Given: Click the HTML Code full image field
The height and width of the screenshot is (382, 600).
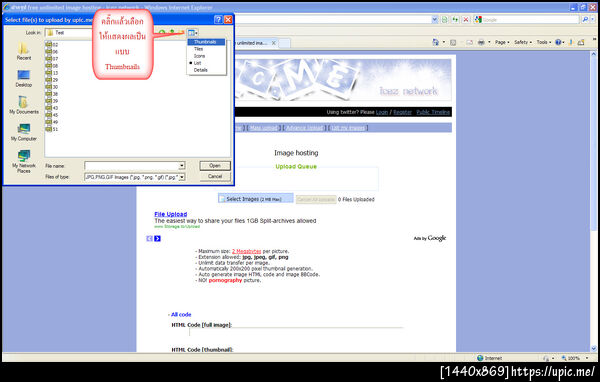Looking at the screenshot, I should click(297, 332).
